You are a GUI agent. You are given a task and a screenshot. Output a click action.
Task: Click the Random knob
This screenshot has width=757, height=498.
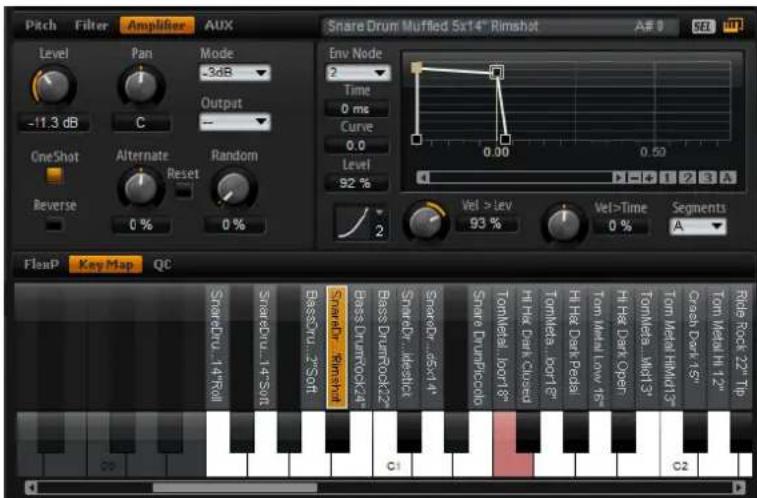click(234, 188)
